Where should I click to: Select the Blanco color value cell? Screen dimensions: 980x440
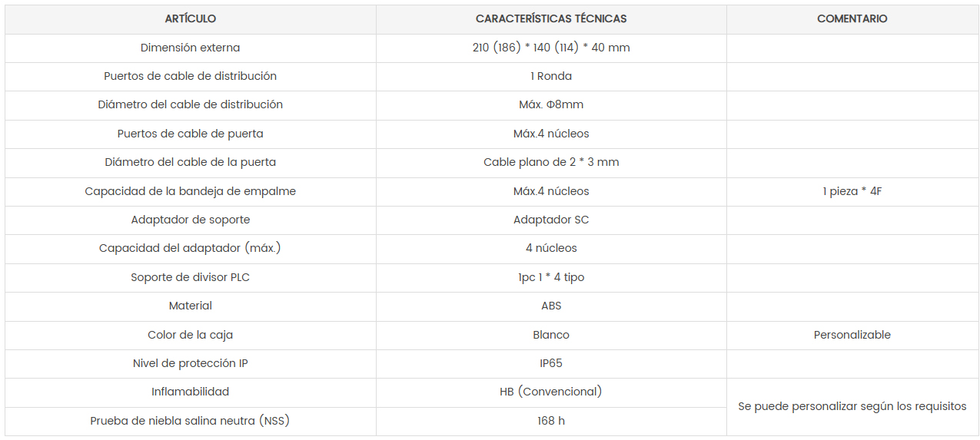(551, 335)
